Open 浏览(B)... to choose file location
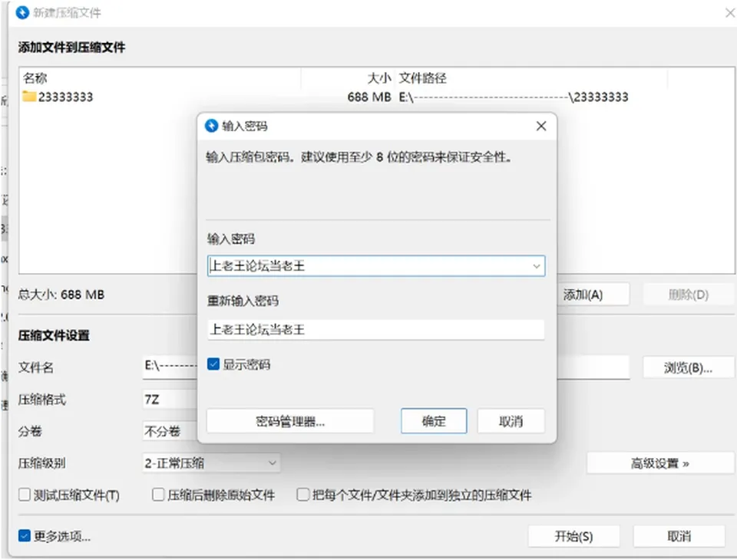Image resolution: width=737 pixels, height=560 pixels. point(688,368)
